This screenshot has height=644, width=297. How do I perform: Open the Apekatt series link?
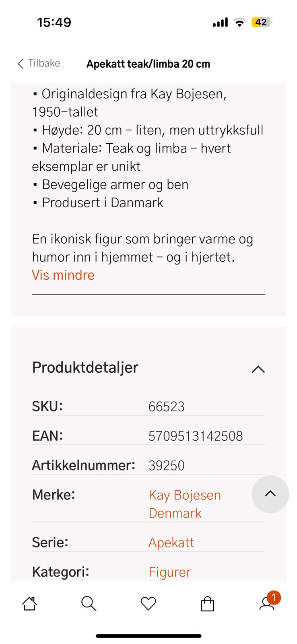point(171,543)
